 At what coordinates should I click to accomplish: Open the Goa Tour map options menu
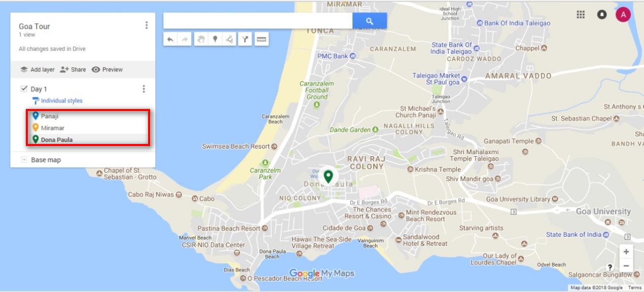point(147,25)
